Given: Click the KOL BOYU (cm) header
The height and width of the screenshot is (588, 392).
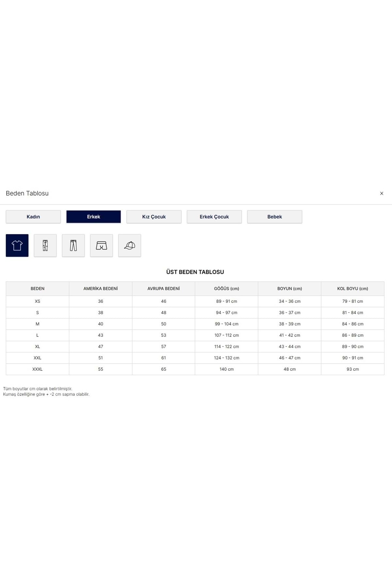Looking at the screenshot, I should [352, 288].
